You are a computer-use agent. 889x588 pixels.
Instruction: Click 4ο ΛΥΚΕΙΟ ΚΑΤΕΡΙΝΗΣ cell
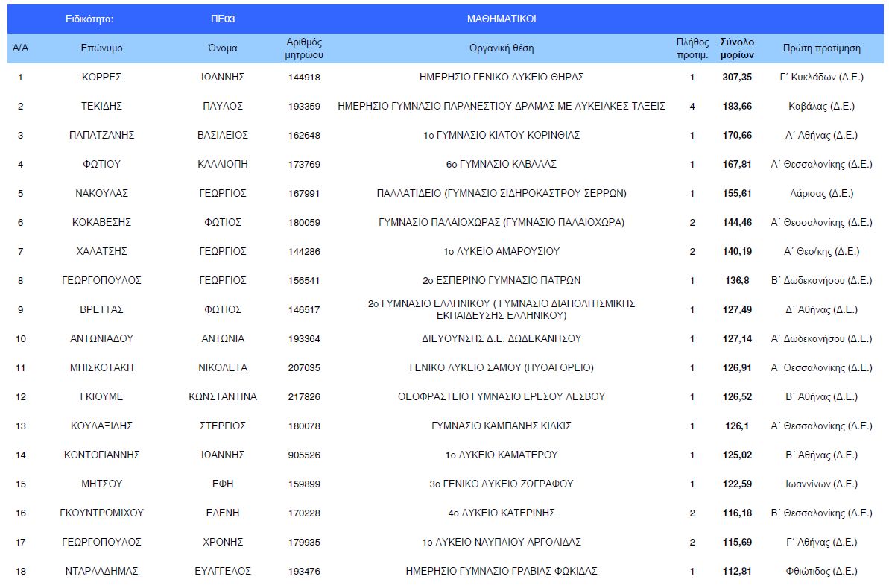(x=502, y=513)
